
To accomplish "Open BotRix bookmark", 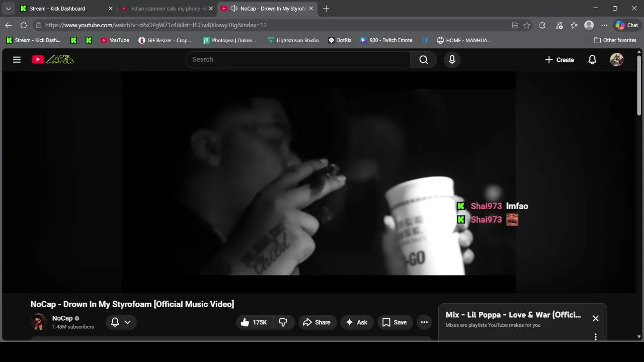I will [x=340, y=40].
